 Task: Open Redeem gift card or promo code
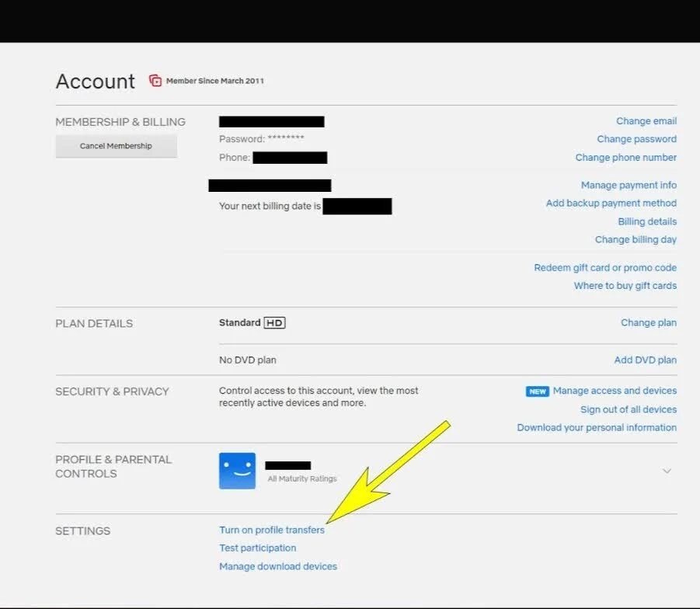pyautogui.click(x=604, y=268)
